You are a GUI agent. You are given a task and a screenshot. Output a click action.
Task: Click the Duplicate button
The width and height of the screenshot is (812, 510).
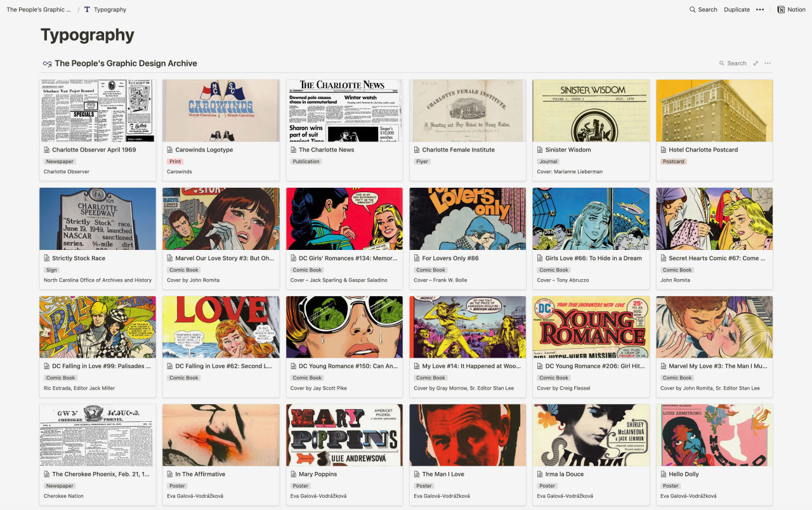point(737,10)
